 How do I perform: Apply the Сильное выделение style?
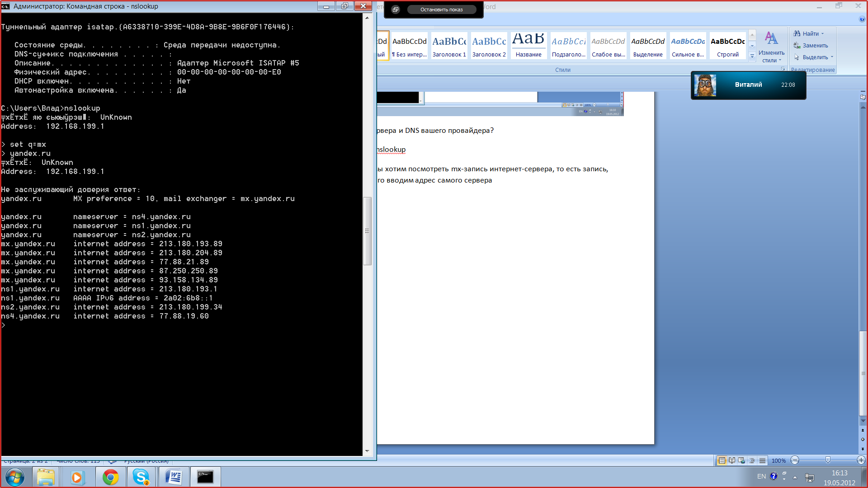point(688,46)
